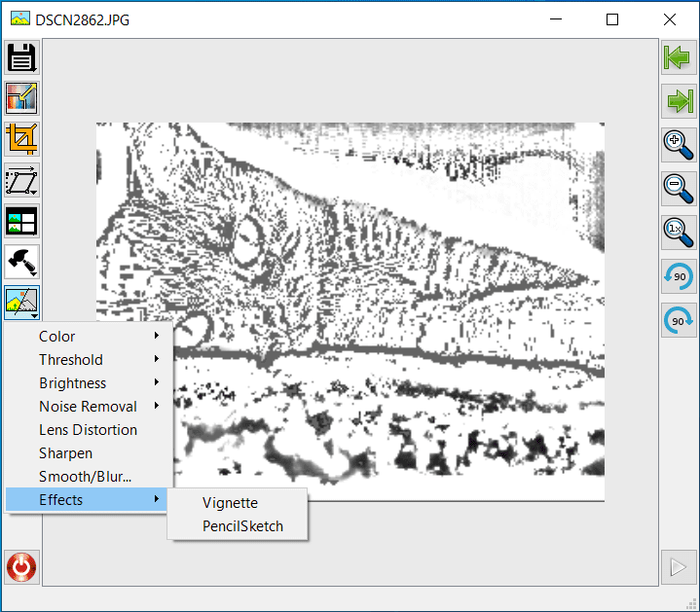The image size is (700, 612).
Task: Click the slideshow play button
Action: click(679, 567)
